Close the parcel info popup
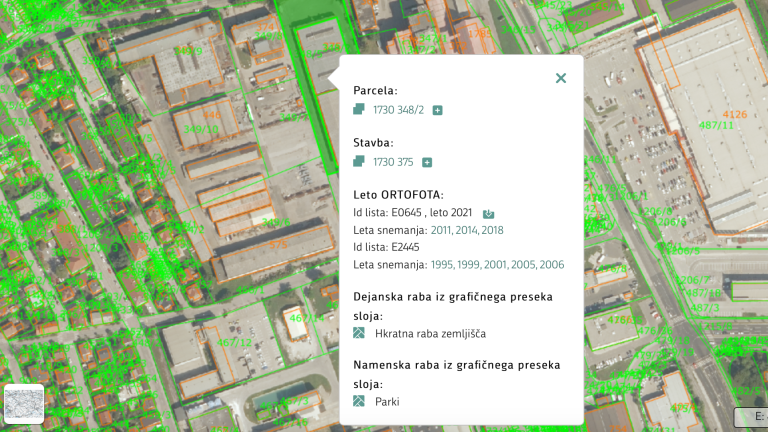The image size is (768, 432). 560,78
